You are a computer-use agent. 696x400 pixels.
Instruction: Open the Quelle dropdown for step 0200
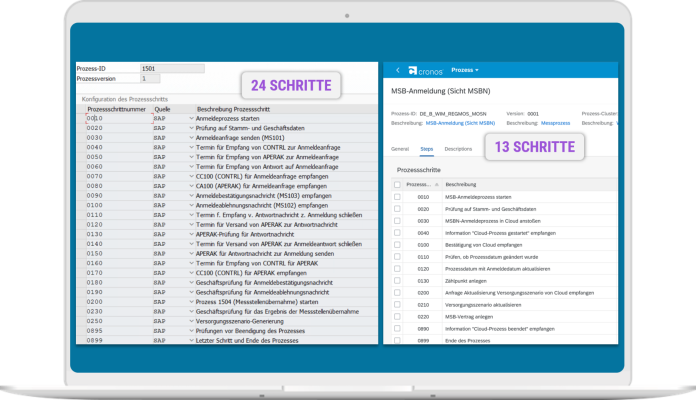click(191, 302)
